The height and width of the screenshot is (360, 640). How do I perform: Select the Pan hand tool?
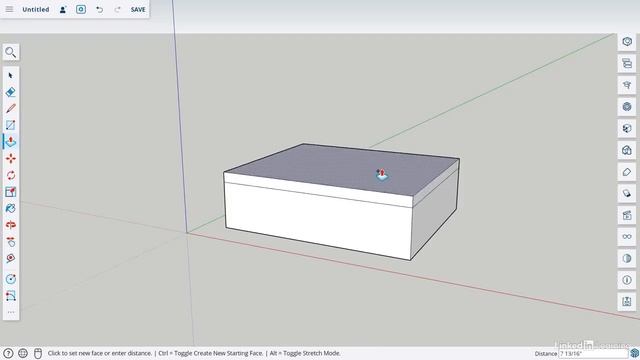[x=11, y=242]
